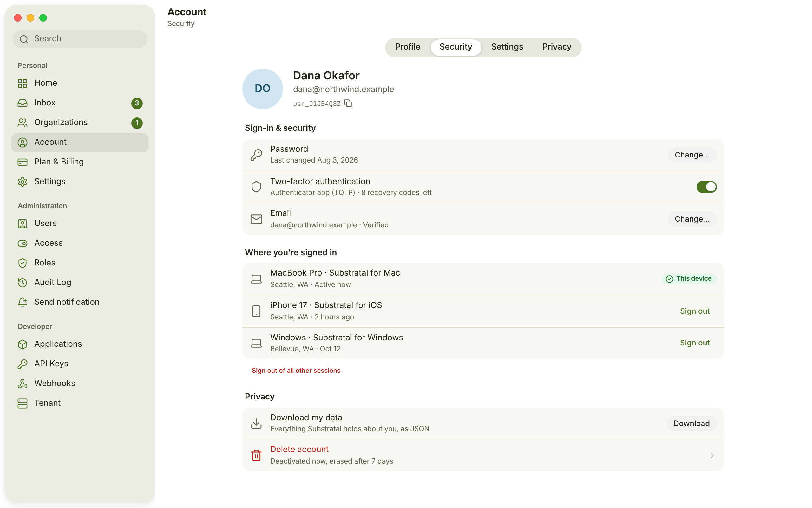Open API Keys page

pyautogui.click(x=80, y=364)
